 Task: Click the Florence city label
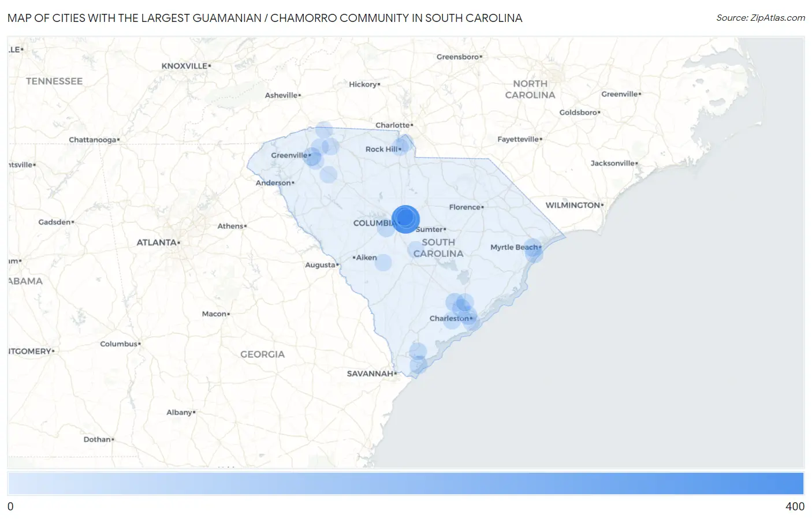coord(465,207)
